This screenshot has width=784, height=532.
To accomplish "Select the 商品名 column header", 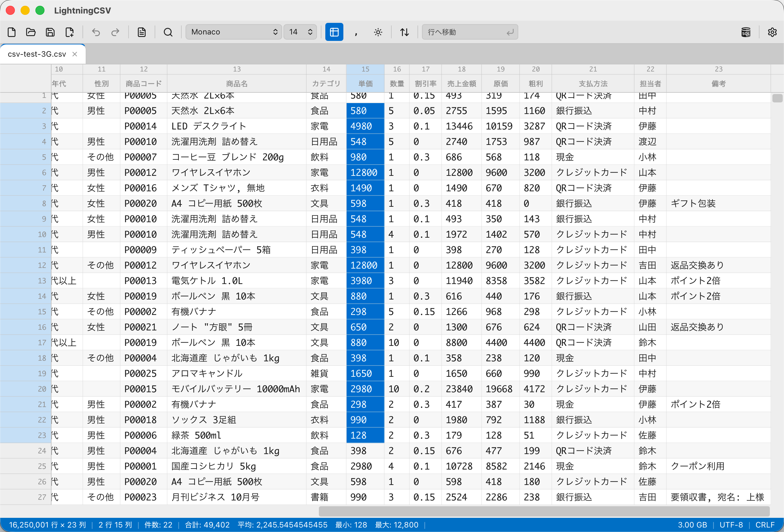I will [x=237, y=84].
